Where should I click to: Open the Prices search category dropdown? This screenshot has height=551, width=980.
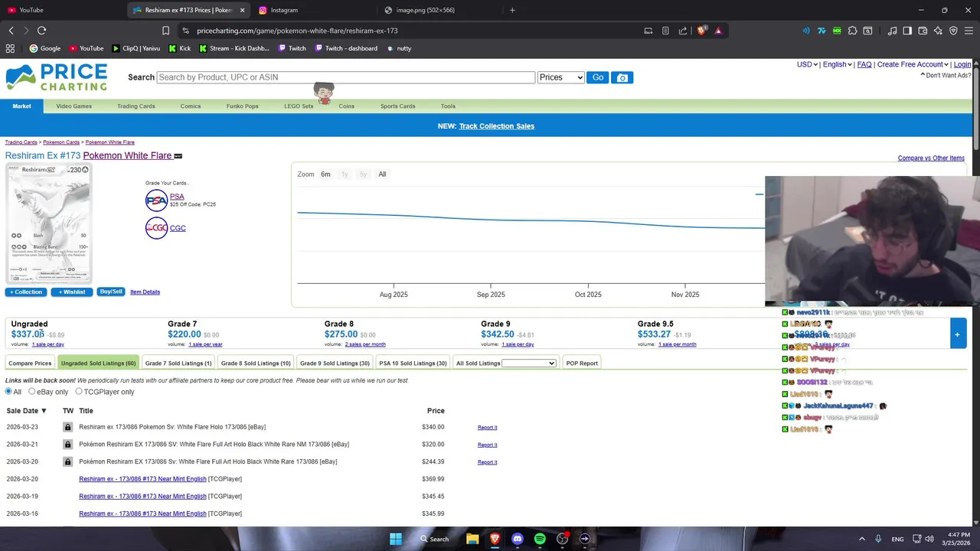coord(560,77)
